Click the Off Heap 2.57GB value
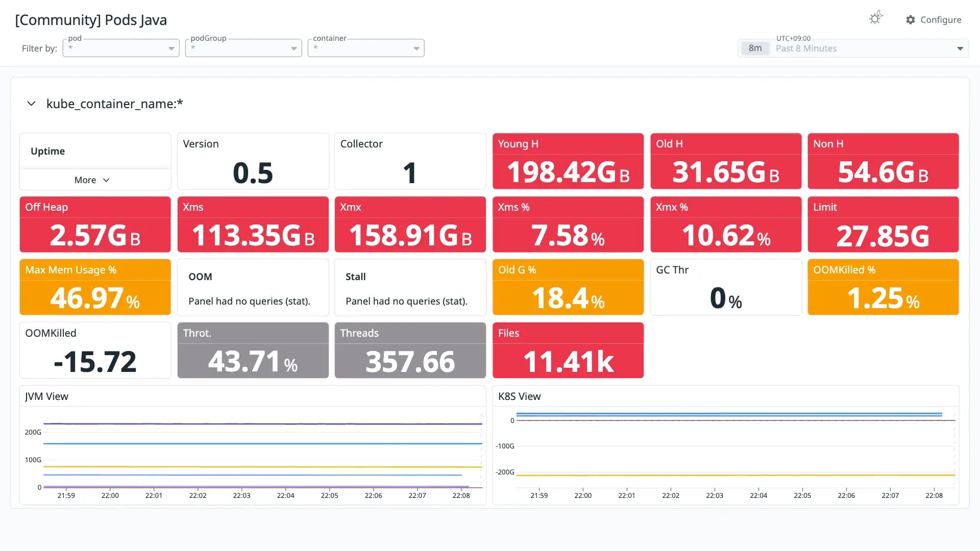Image resolution: width=980 pixels, height=551 pixels. click(x=95, y=236)
